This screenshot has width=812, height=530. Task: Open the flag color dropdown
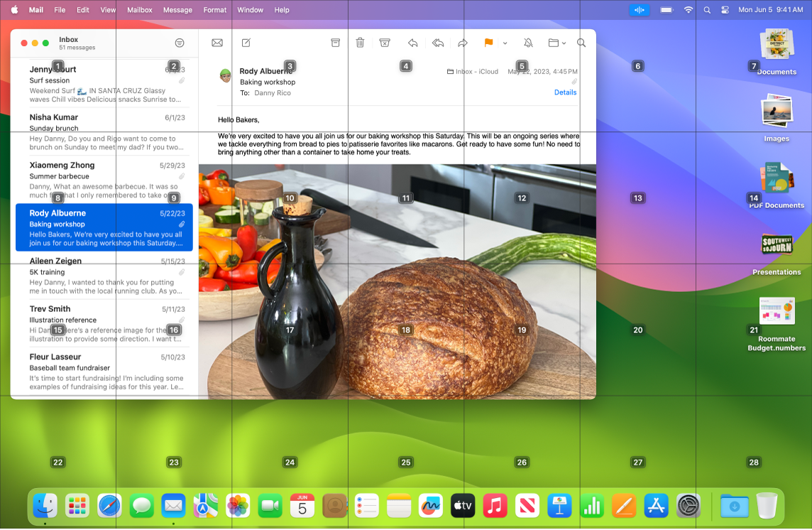tap(504, 43)
